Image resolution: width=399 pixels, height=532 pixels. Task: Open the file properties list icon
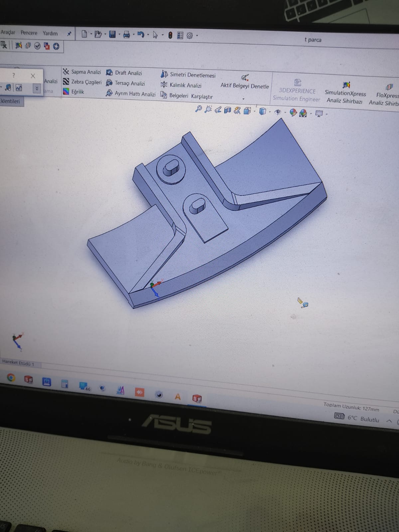tap(180, 35)
